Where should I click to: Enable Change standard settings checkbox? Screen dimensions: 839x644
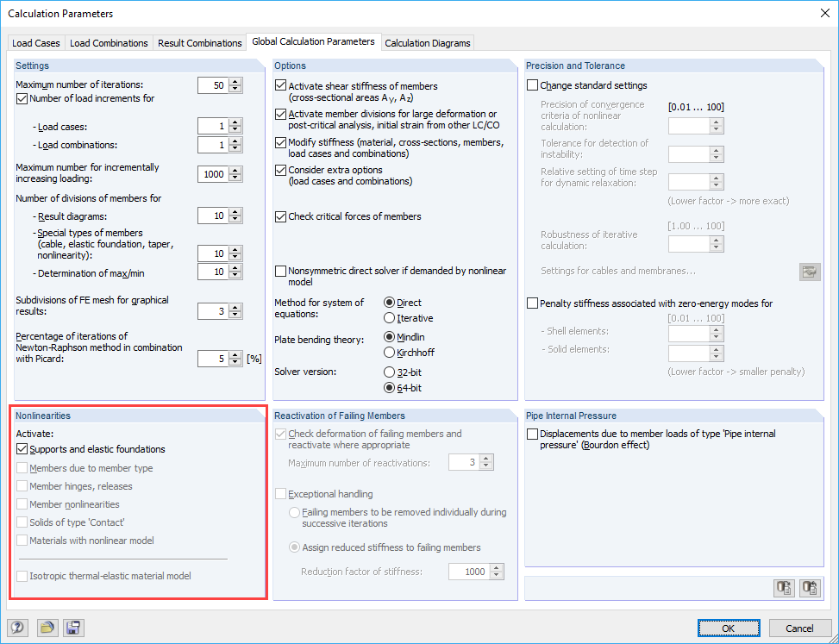click(532, 85)
